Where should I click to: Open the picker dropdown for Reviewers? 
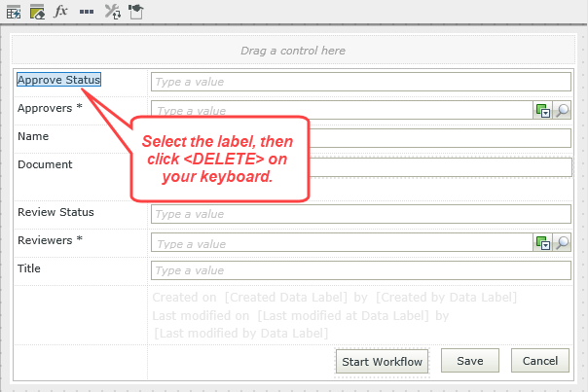(543, 242)
